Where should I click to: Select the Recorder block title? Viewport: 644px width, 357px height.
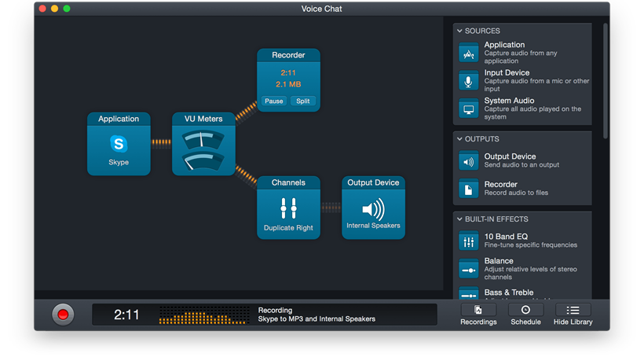coord(288,55)
